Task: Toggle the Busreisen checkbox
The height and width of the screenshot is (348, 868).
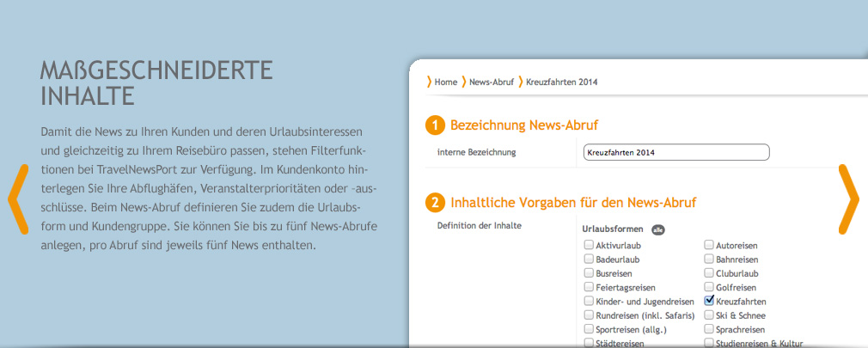Action: click(589, 273)
